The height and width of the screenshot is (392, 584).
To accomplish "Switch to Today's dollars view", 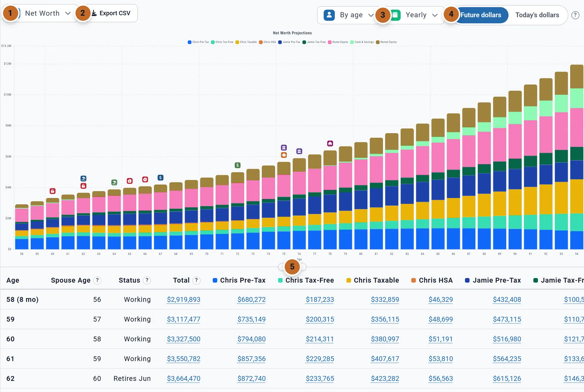I will pyautogui.click(x=537, y=15).
